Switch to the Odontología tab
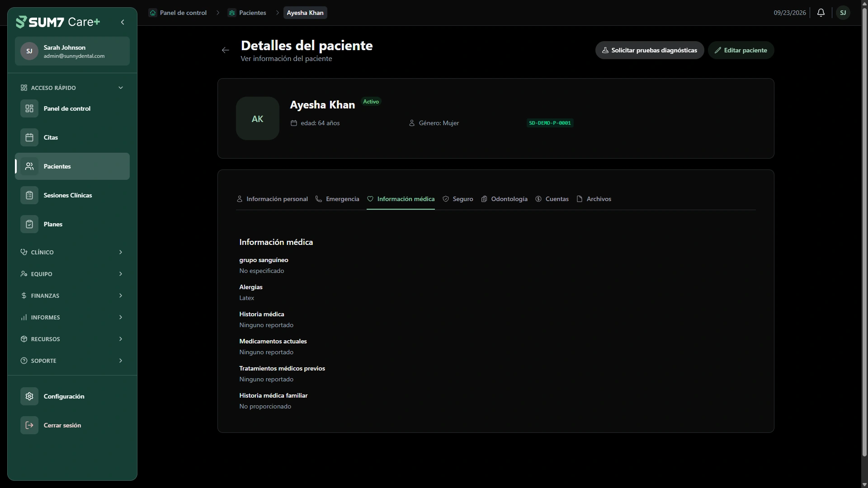The height and width of the screenshot is (488, 868). (504, 199)
